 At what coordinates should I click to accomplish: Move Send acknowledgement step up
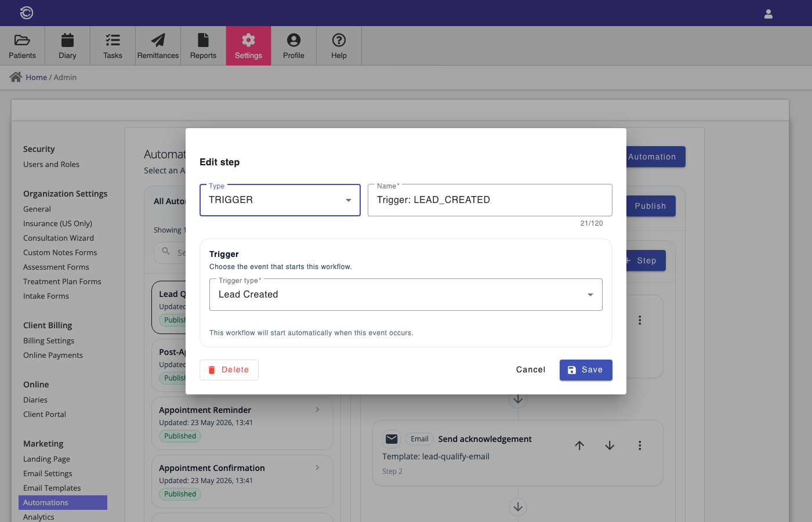[579, 445]
